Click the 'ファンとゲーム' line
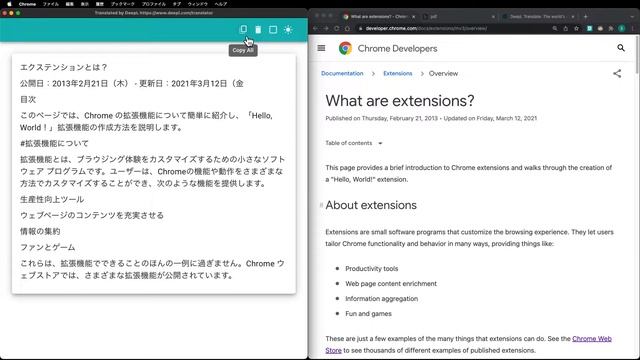The width and height of the screenshot is (640, 360). (x=48, y=247)
